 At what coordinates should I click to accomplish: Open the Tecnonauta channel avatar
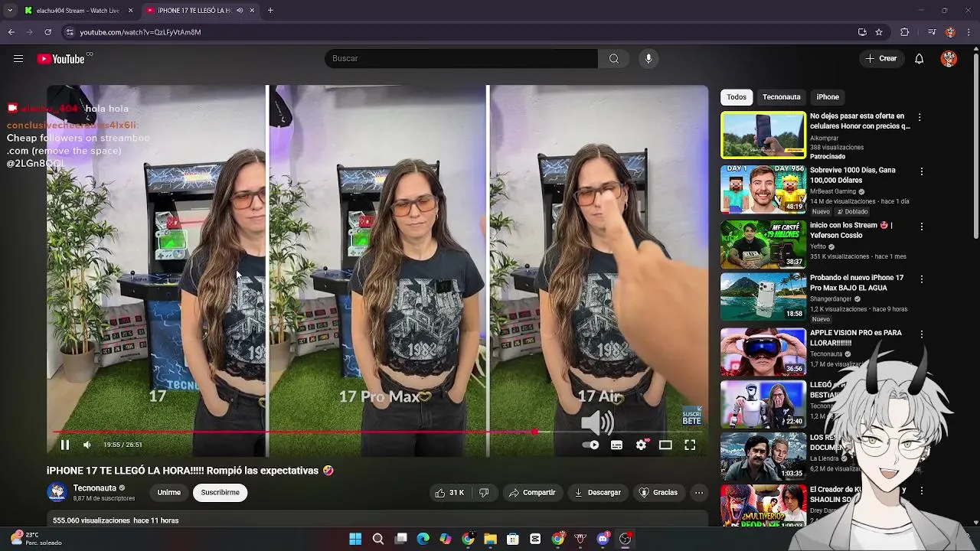tap(57, 493)
